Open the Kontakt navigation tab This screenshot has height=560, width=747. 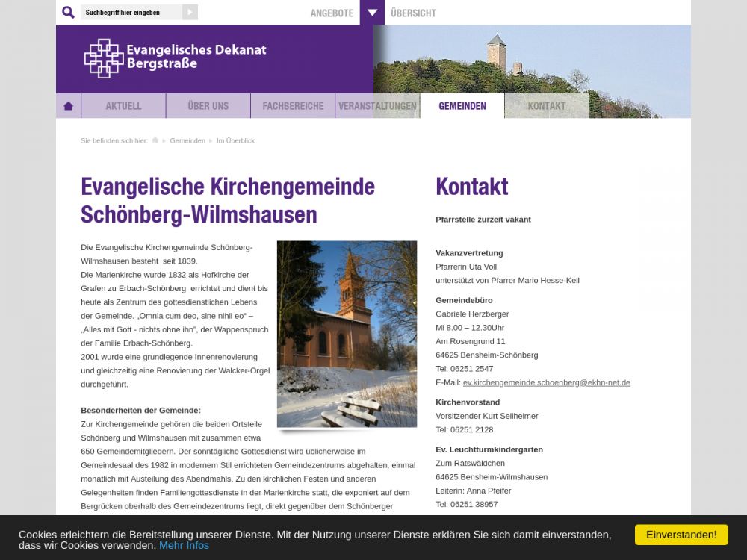click(x=547, y=106)
